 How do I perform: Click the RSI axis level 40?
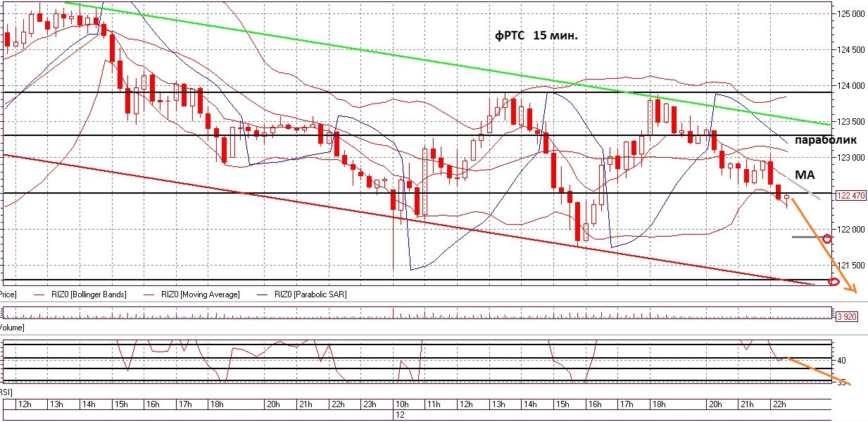coord(841,360)
